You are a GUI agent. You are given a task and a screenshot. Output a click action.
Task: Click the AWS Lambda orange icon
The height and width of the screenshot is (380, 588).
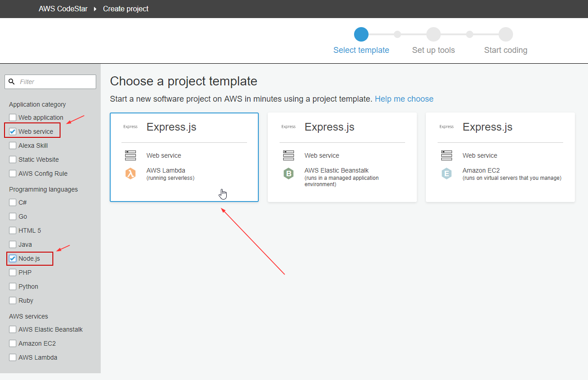(131, 174)
